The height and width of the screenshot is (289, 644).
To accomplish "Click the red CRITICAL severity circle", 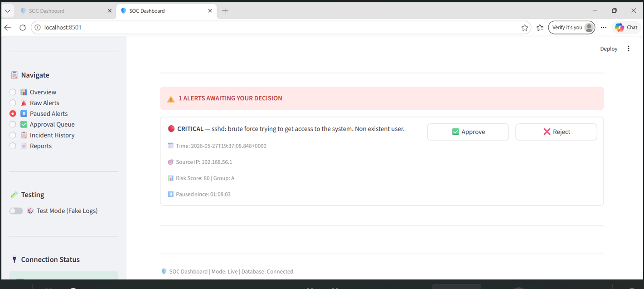I will pyautogui.click(x=171, y=129).
